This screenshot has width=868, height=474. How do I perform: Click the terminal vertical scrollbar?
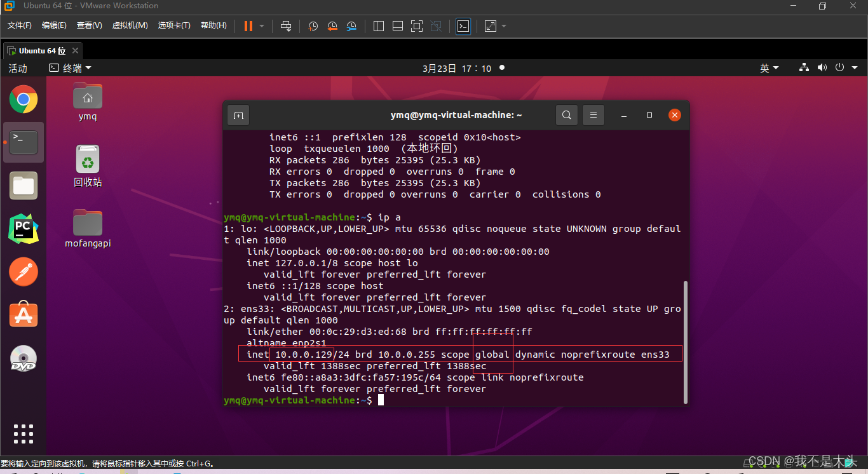pos(684,341)
